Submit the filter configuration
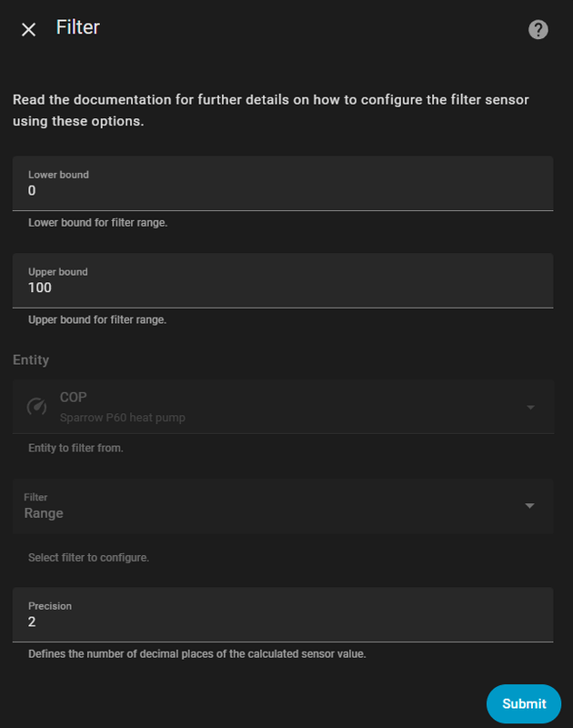Viewport: 573px width, 728px height. pyautogui.click(x=523, y=703)
